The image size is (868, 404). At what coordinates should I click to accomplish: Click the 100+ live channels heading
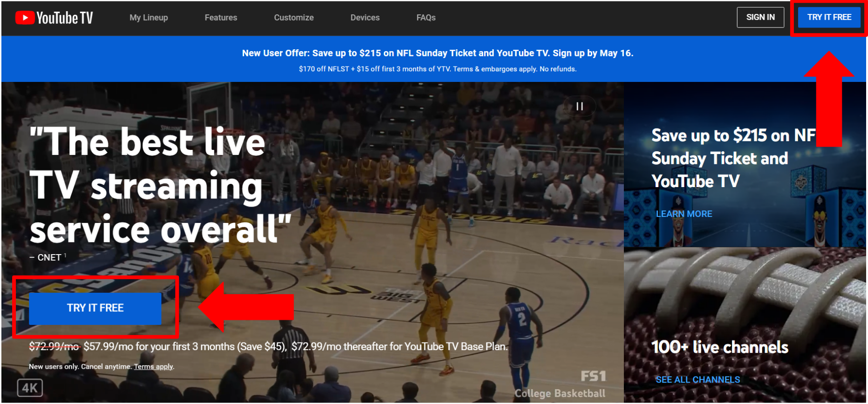[720, 347]
